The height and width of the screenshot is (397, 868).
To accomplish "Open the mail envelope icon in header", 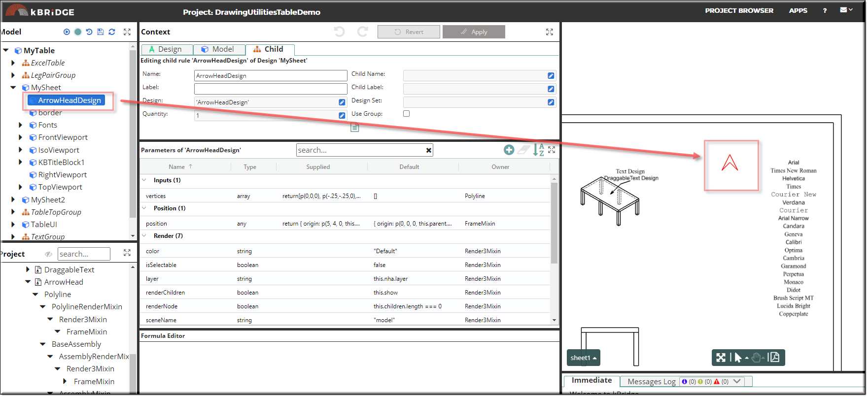I will pyautogui.click(x=843, y=10).
